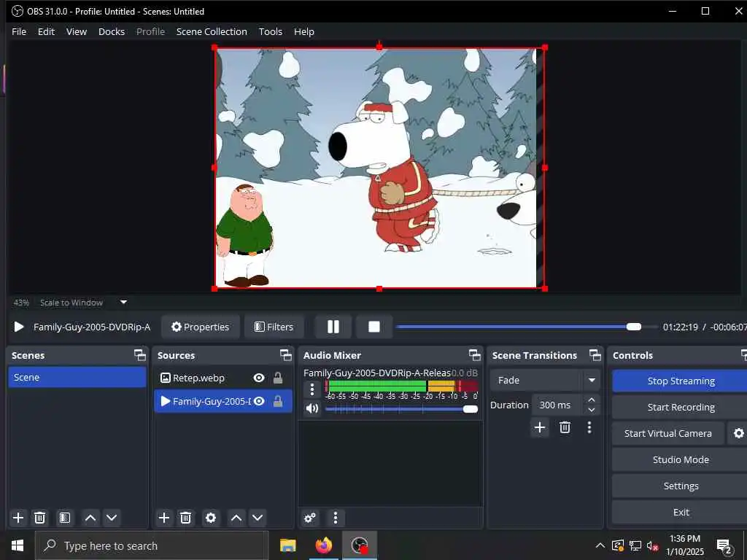Open advanced audio properties gears icon
747x560 pixels.
[x=310, y=518]
